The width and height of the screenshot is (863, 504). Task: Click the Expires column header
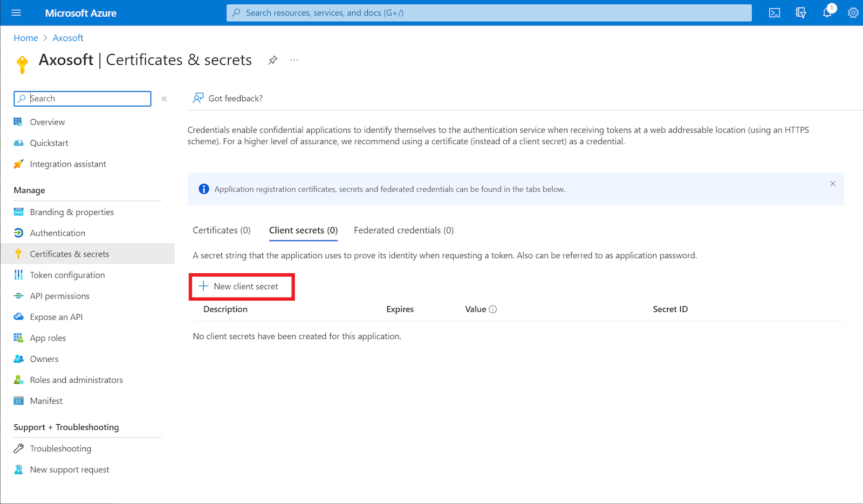click(x=400, y=309)
